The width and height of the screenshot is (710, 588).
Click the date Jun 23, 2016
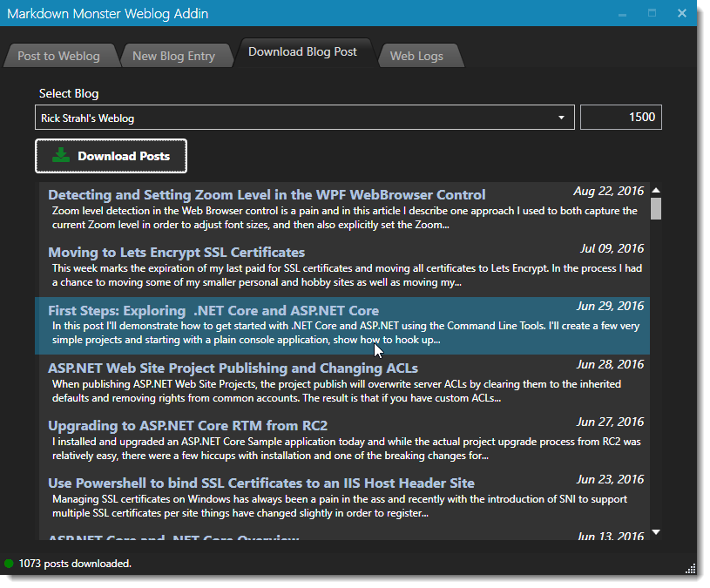tap(610, 479)
